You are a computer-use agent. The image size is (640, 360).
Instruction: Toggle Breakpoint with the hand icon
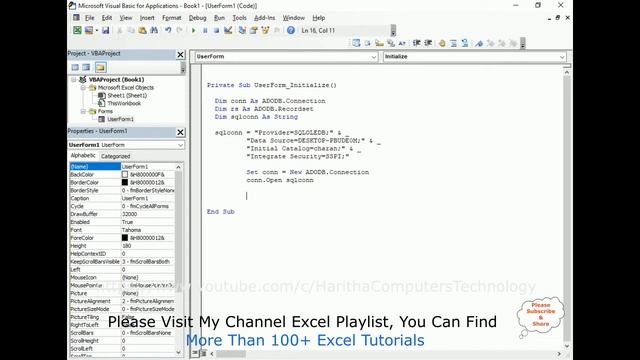point(442,43)
